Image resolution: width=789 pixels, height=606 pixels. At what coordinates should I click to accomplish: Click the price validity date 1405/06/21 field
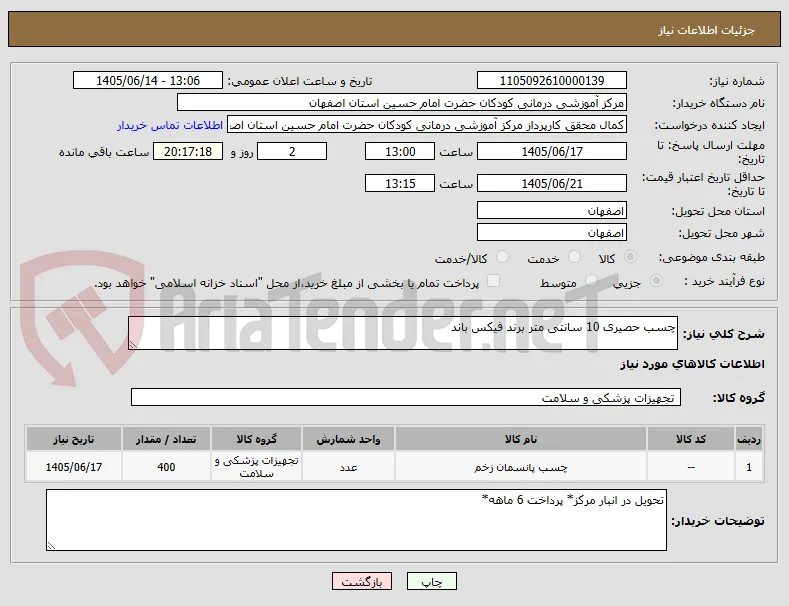(551, 183)
